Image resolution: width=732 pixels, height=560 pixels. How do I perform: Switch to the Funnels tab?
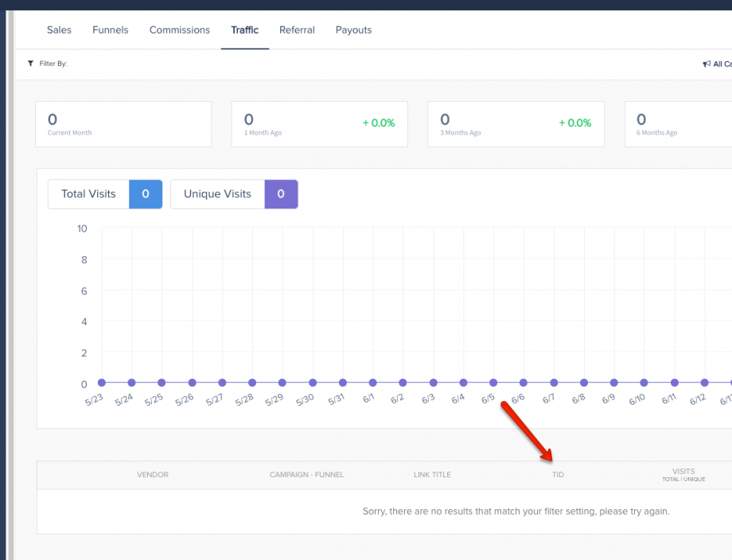(110, 30)
